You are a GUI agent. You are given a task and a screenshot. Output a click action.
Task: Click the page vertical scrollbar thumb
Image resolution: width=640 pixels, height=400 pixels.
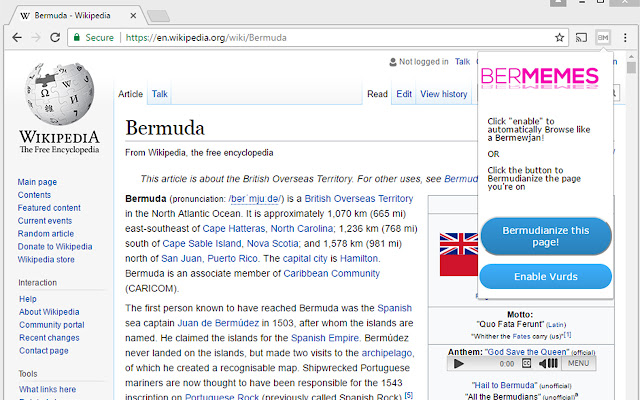(x=631, y=67)
